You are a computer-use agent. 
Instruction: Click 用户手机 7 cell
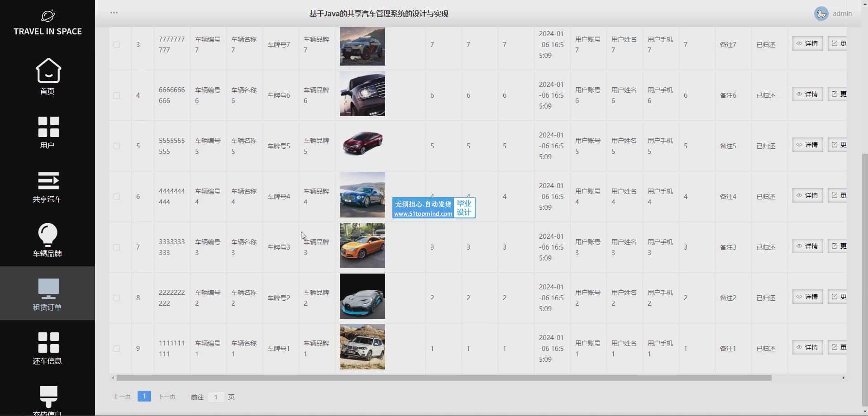[660, 45]
